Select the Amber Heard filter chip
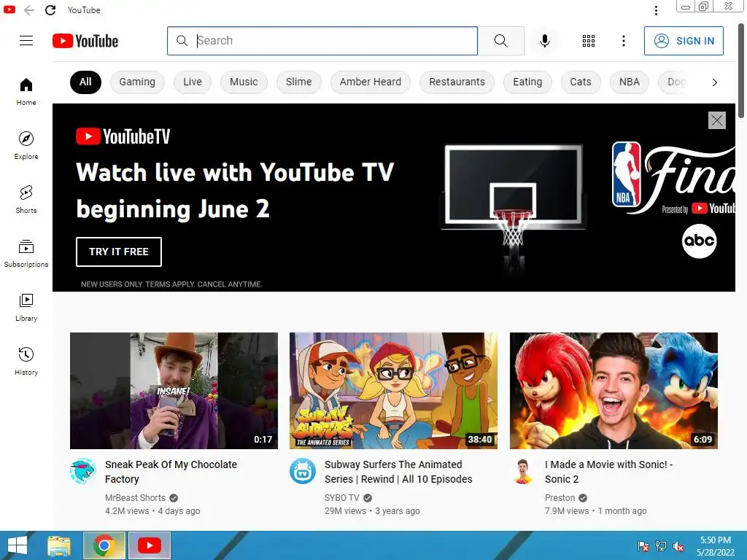Viewport: 747px width, 560px height. pyautogui.click(x=370, y=82)
